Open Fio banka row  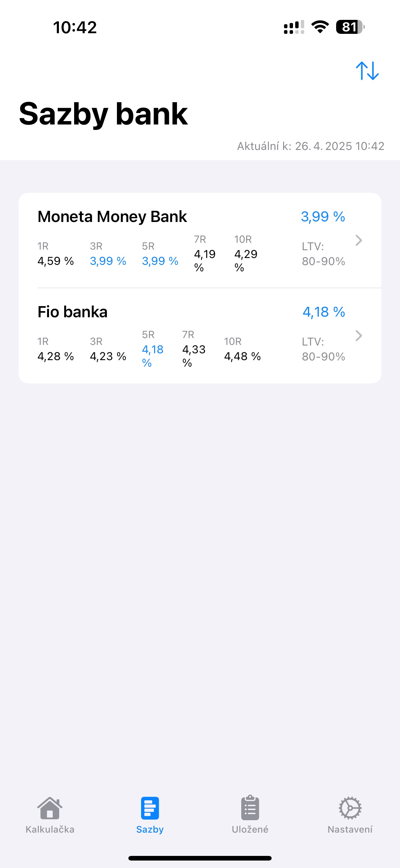tap(72, 312)
